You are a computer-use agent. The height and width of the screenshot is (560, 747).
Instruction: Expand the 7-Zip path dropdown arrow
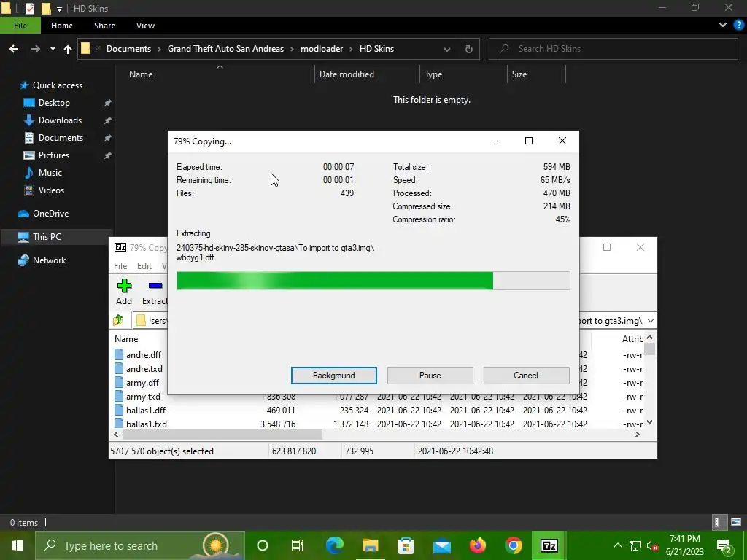[651, 321]
